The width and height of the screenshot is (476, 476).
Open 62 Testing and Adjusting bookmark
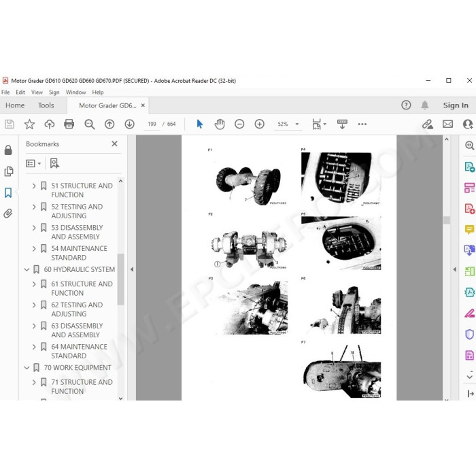point(77,309)
